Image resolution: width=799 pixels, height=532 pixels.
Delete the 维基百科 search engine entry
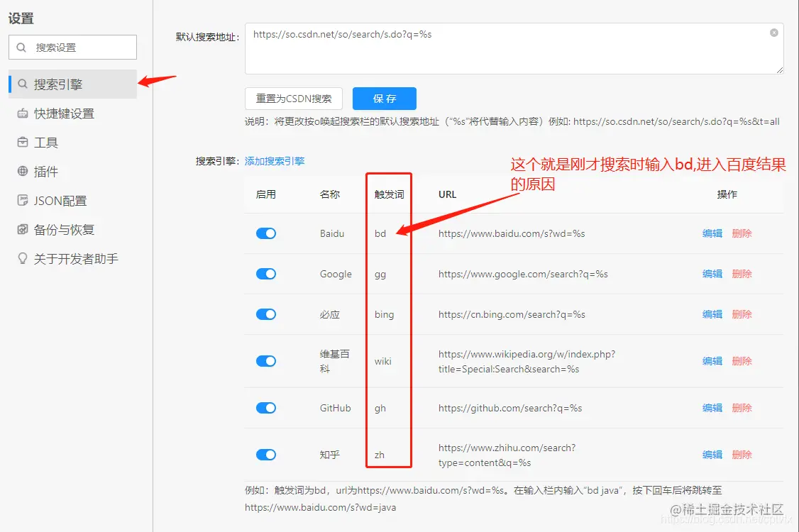(742, 361)
